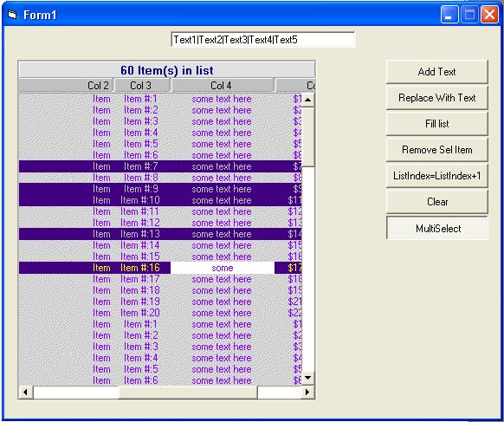
Task: Click the vertical scrollbar up arrow
Action: click(307, 100)
